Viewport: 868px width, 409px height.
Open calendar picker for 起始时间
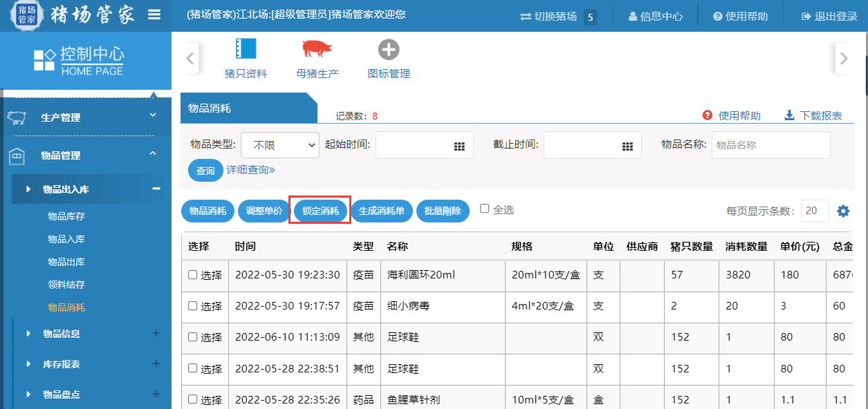tap(459, 146)
